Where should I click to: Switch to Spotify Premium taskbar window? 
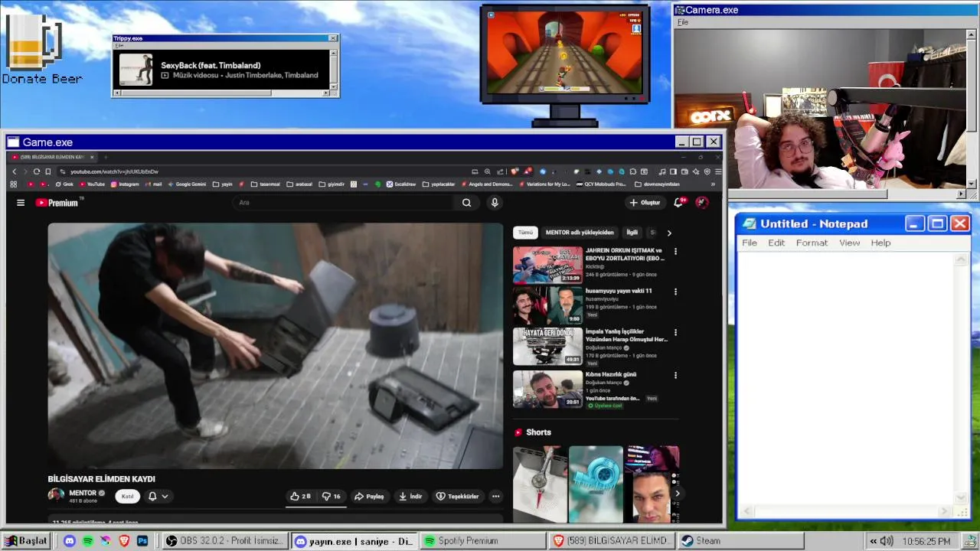(484, 541)
